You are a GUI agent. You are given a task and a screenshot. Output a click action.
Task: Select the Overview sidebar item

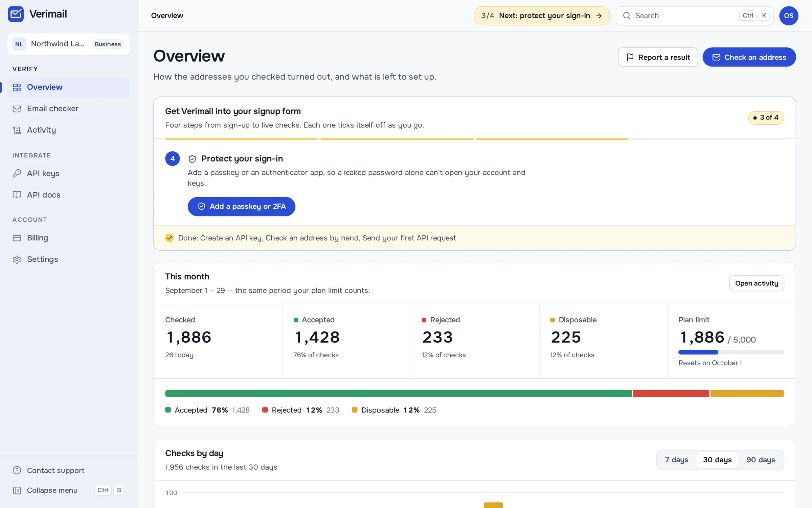68,87
